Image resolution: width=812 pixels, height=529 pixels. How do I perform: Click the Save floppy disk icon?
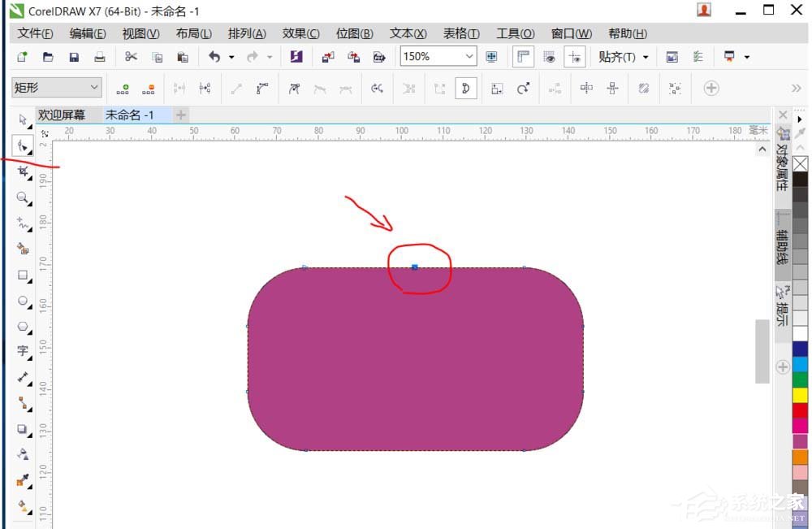click(74, 57)
